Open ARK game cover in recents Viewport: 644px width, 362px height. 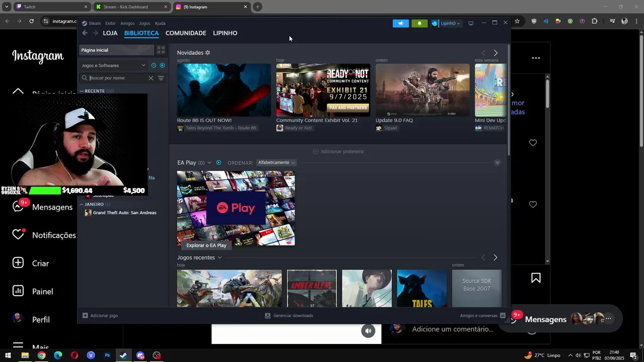click(229, 288)
